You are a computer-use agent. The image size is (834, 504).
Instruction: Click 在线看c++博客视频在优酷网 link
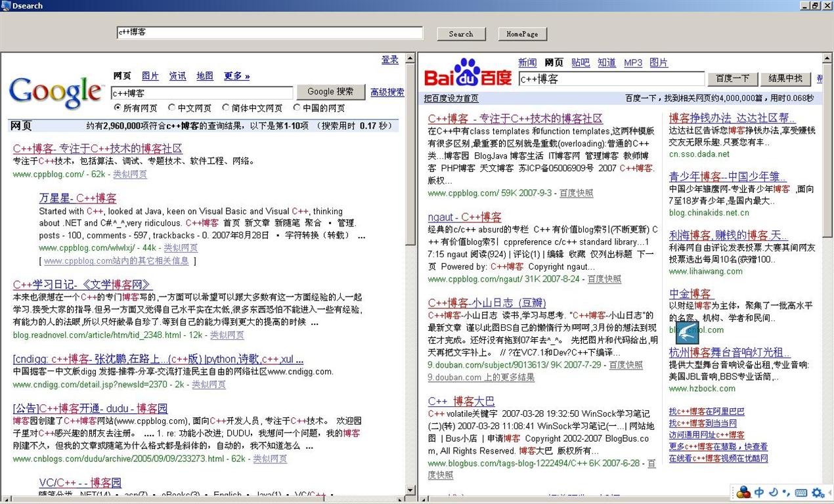pos(718,459)
